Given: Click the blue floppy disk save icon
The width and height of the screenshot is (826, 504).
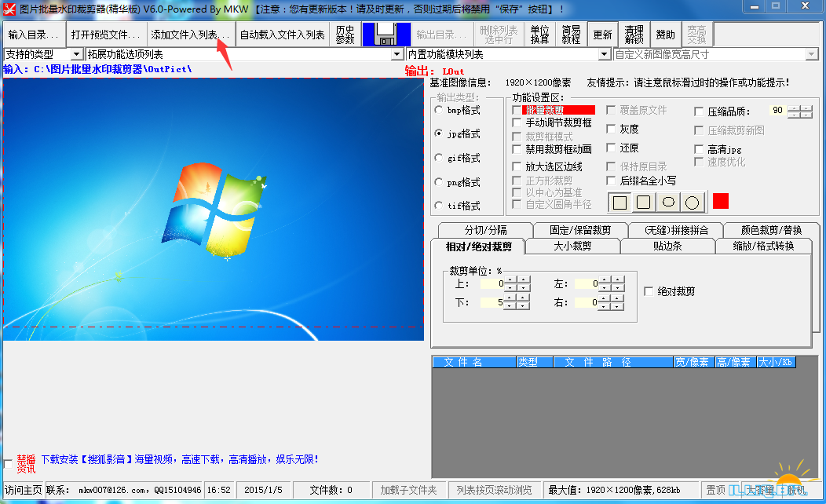Looking at the screenshot, I should tap(386, 35).
